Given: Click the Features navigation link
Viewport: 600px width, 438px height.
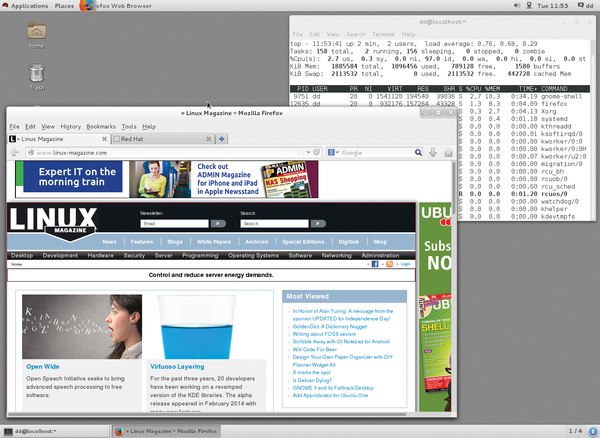Looking at the screenshot, I should pos(142,242).
